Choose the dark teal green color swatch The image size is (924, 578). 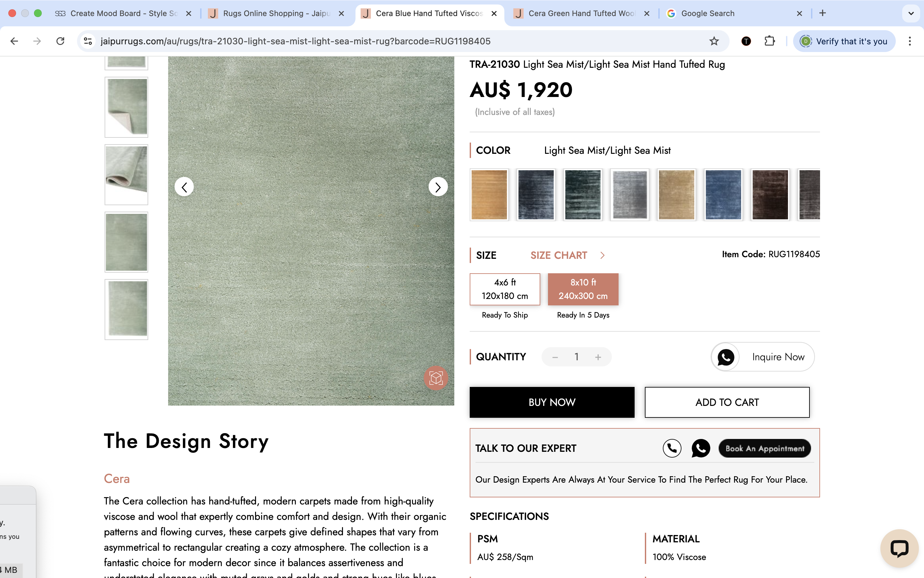583,195
